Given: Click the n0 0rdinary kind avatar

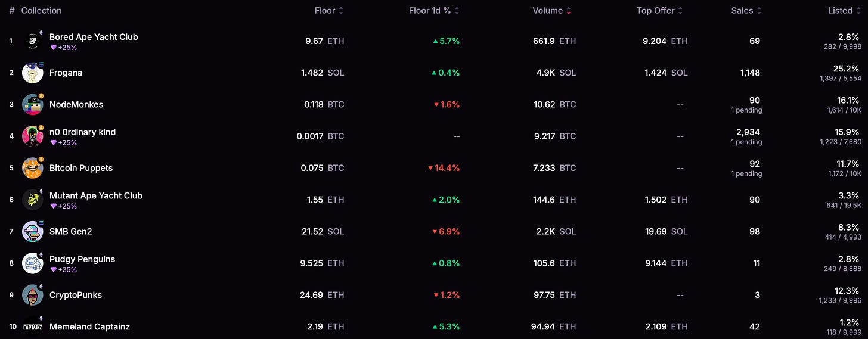Looking at the screenshot, I should (33, 136).
